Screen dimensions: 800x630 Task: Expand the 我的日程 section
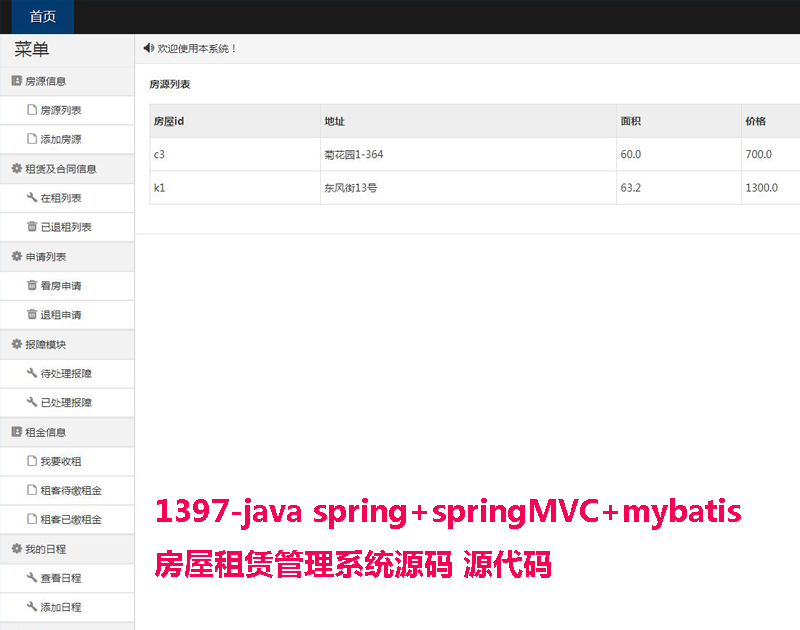pos(67,549)
